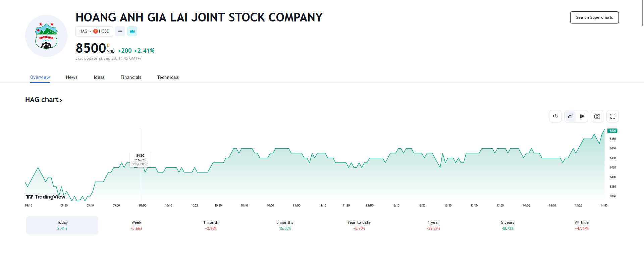This screenshot has width=644, height=254.
Task: Select the All time range
Action: coord(582,225)
